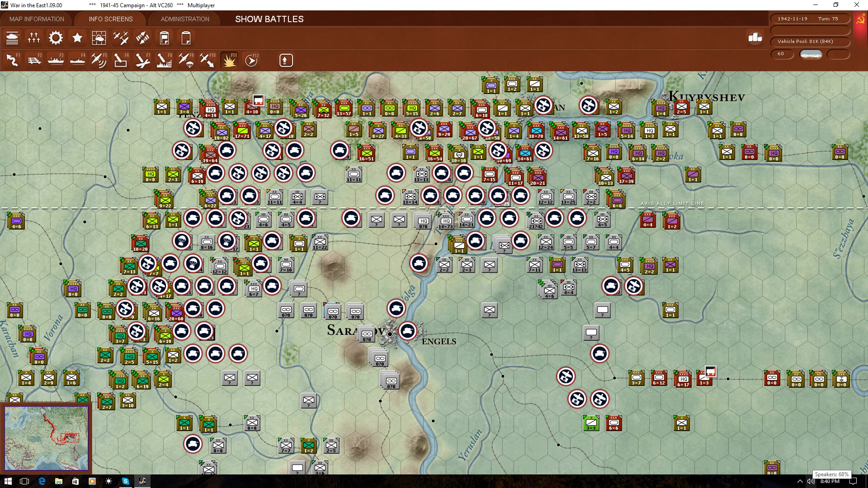Click the overview minimap thumbnail
The image size is (868, 488).
coord(47,438)
